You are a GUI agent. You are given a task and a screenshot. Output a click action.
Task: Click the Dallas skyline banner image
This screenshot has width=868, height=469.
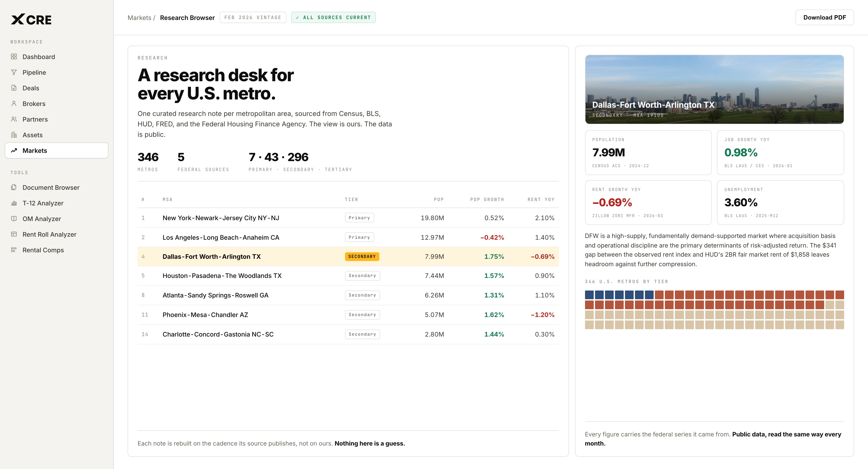click(714, 89)
